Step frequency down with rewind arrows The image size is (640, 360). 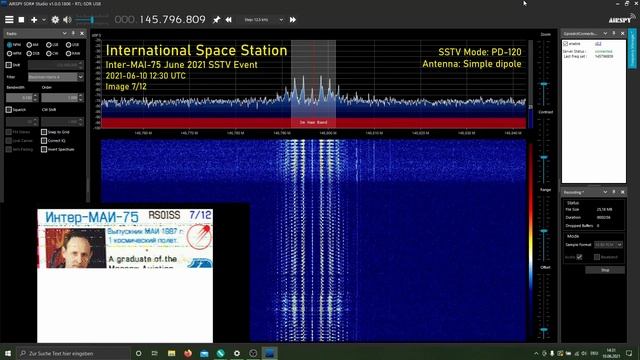click(x=229, y=20)
